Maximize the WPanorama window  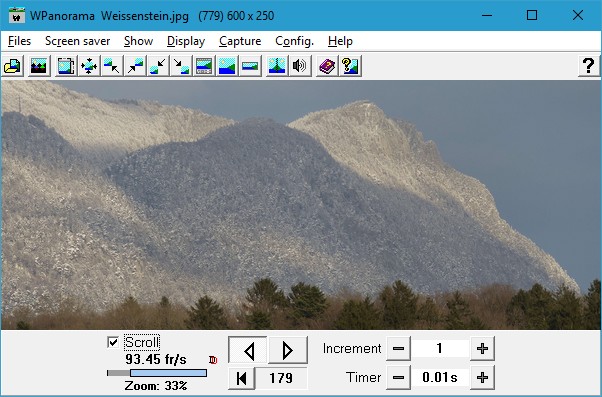coord(532,15)
